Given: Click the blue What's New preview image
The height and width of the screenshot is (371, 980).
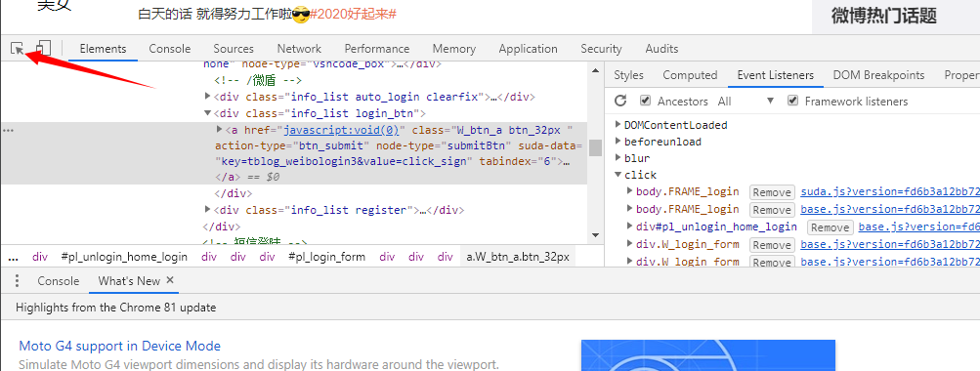Looking at the screenshot, I should pos(708,355).
